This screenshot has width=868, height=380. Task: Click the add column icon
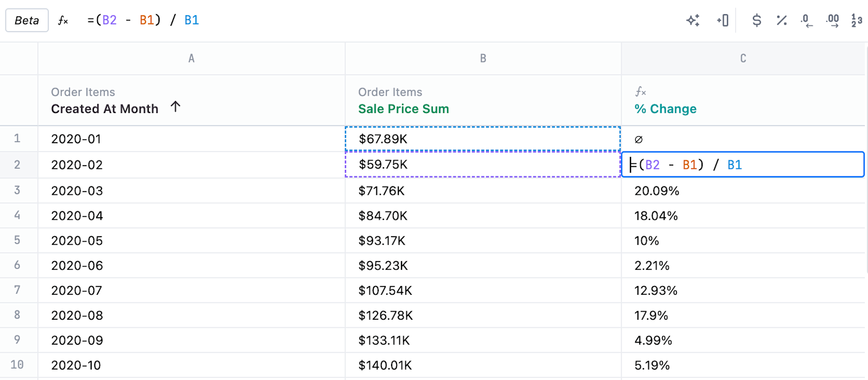coord(723,21)
